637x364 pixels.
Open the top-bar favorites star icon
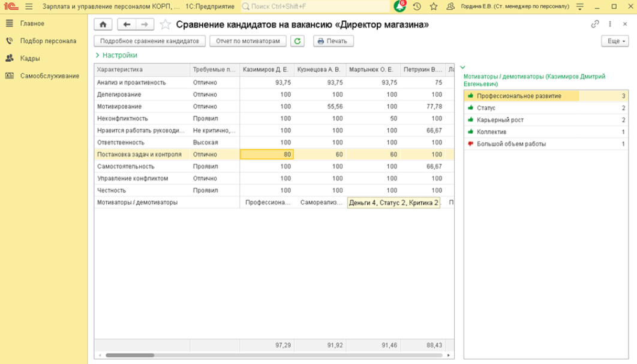[434, 7]
